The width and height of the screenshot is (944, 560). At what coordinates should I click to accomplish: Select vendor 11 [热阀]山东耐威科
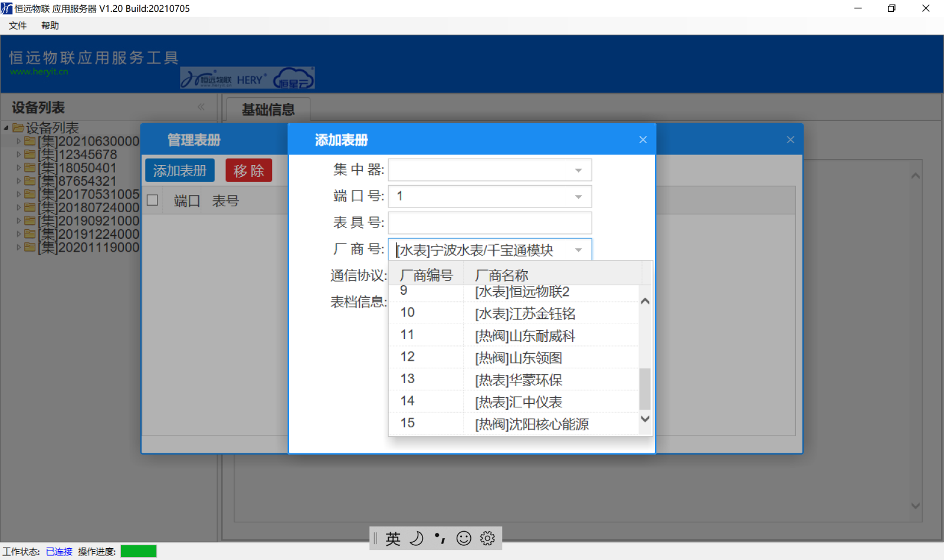pyautogui.click(x=513, y=335)
